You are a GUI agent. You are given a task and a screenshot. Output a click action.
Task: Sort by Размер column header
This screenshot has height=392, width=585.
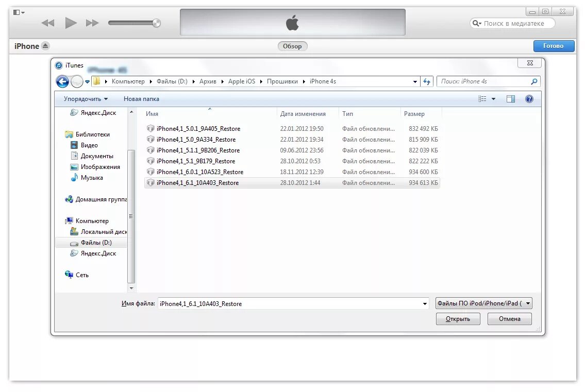click(414, 114)
